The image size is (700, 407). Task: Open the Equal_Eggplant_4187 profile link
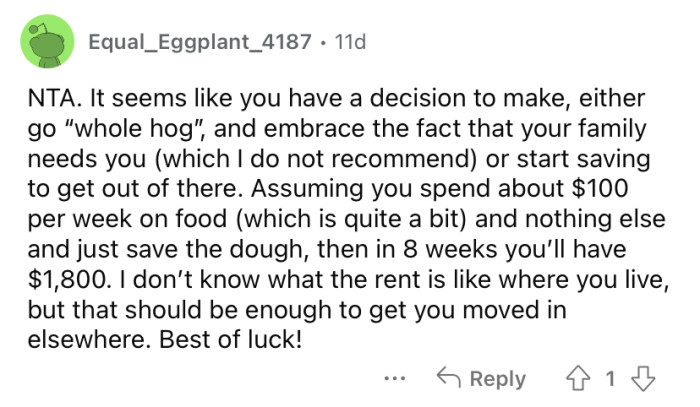(x=199, y=43)
